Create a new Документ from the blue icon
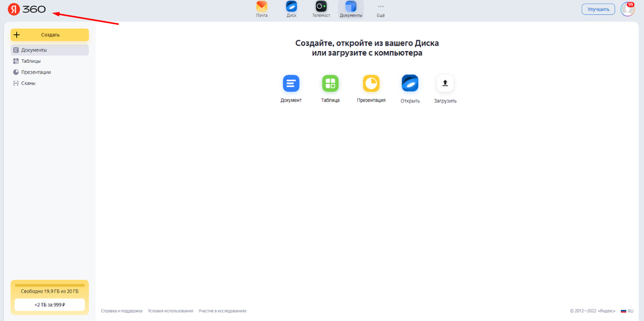The width and height of the screenshot is (644, 321). coord(291,83)
